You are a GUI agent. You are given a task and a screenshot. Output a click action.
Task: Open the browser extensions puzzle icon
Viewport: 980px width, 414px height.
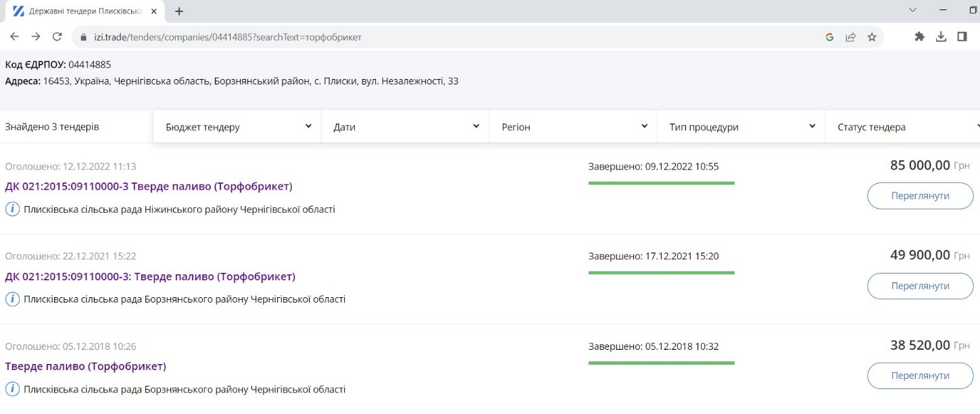(919, 37)
